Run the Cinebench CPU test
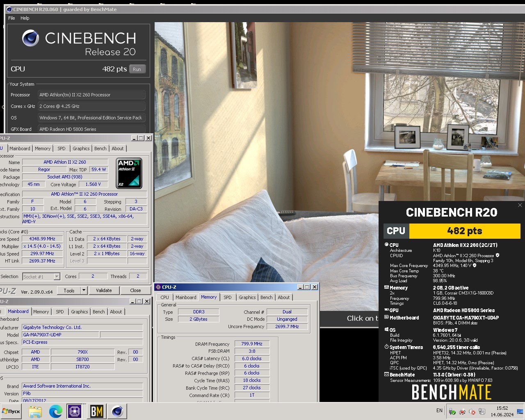The image size is (525, 420). click(137, 69)
